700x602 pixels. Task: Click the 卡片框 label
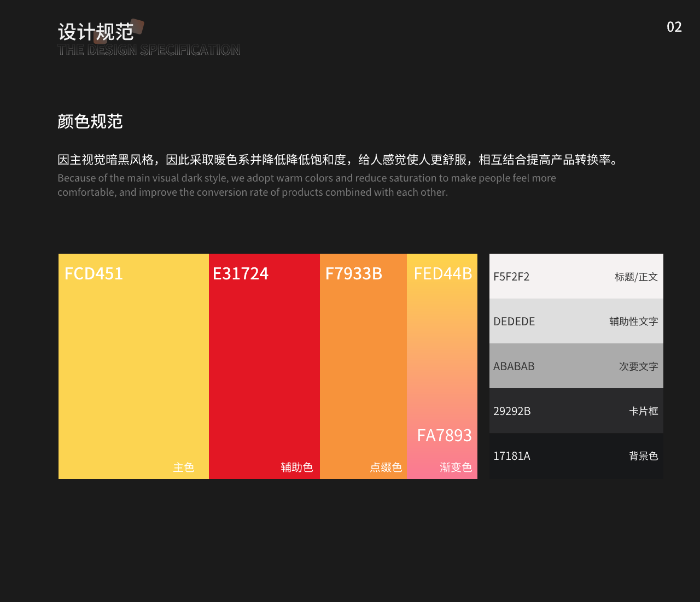644,411
